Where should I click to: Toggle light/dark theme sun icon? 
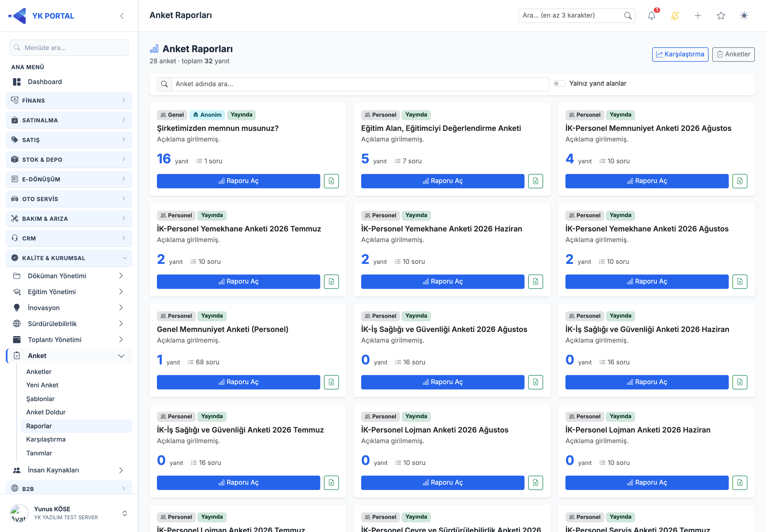pyautogui.click(x=744, y=16)
